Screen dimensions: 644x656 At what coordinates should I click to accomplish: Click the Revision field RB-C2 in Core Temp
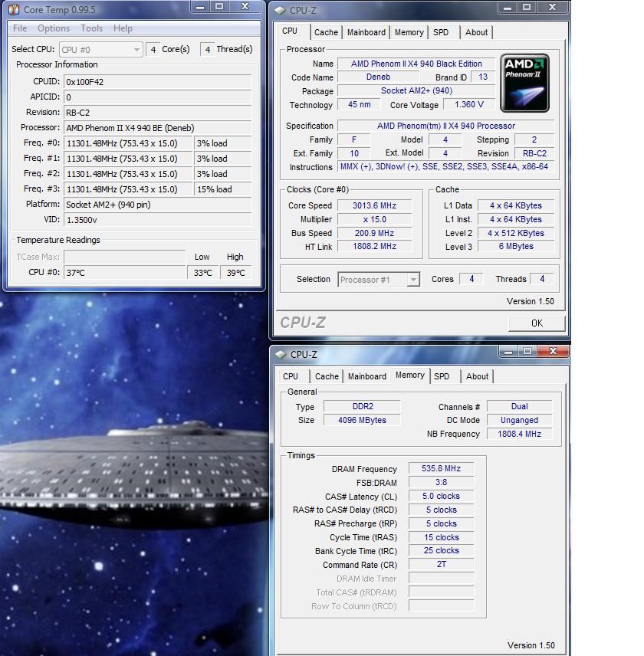[157, 113]
